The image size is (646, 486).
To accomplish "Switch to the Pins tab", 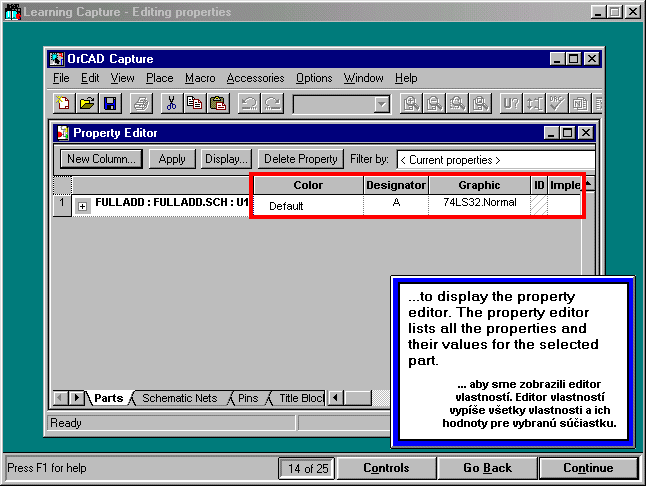I will (x=247, y=398).
